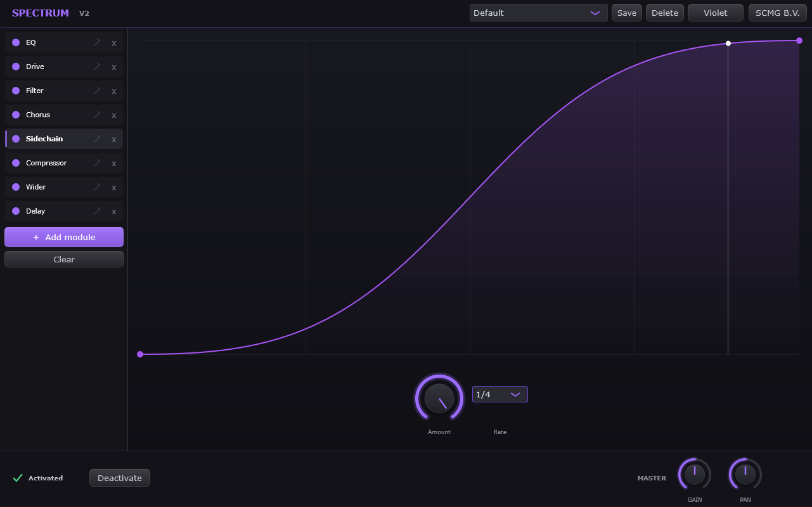
Task: Click the MASTER label
Action: [x=652, y=478]
